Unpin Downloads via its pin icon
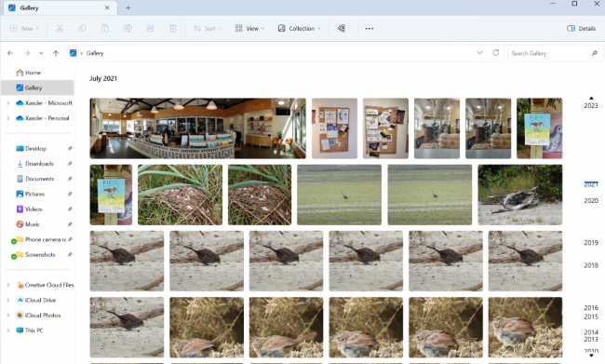Image resolution: width=605 pixels, height=364 pixels. coord(70,164)
